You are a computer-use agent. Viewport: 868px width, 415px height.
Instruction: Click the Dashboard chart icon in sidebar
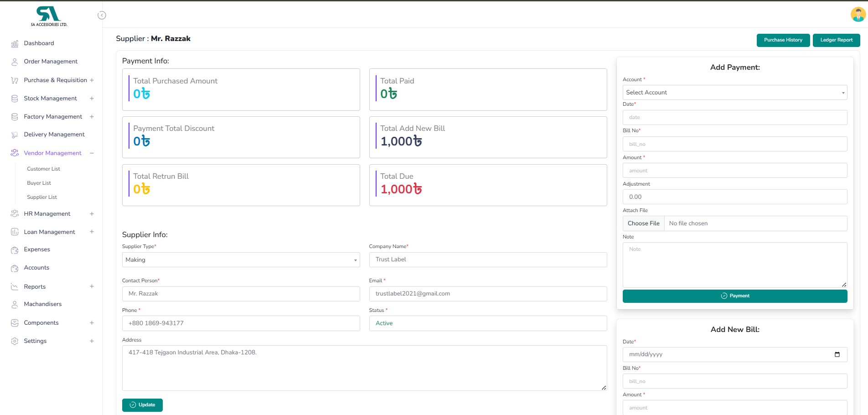pyautogui.click(x=15, y=44)
